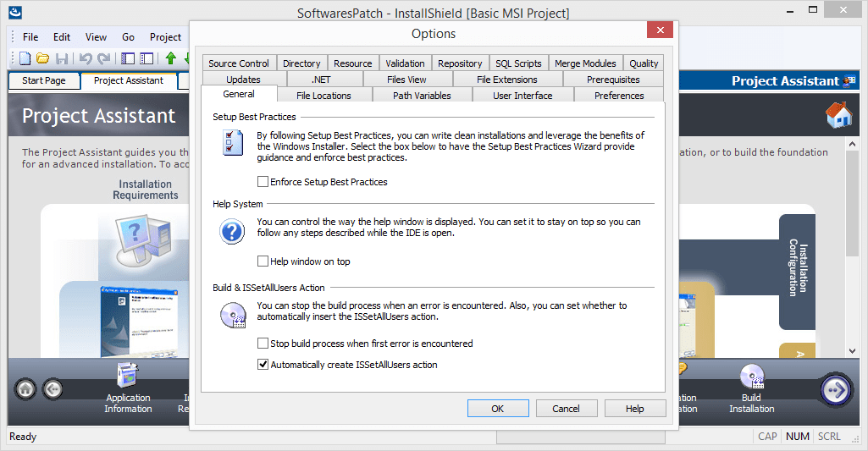Toggle the View List pane toolbar icon
The height and width of the screenshot is (451, 868).
pos(128,58)
